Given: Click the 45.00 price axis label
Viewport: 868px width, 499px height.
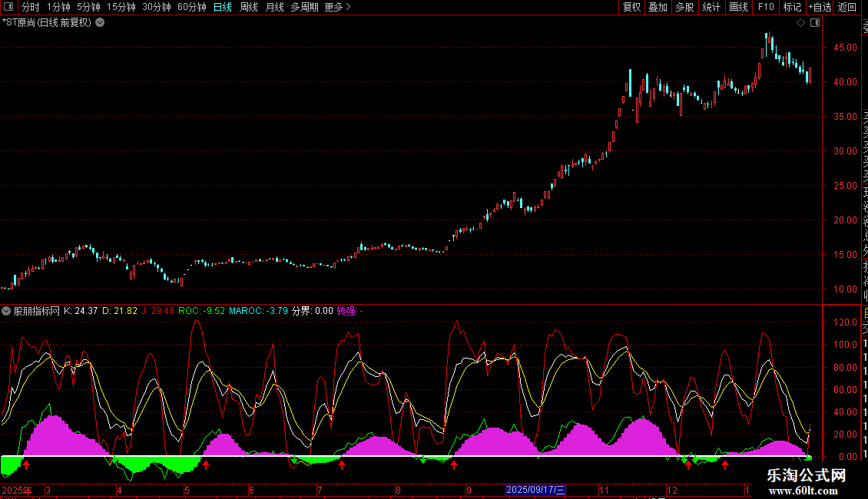Looking at the screenshot, I should tap(845, 48).
